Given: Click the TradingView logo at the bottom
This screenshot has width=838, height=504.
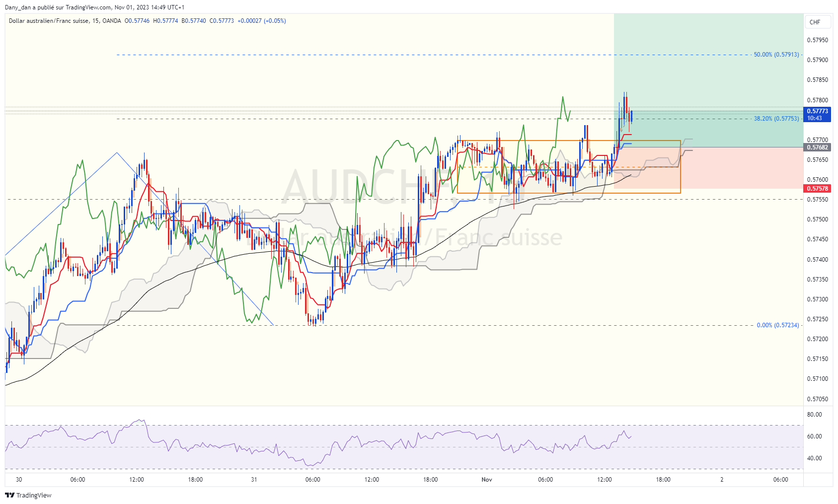Looking at the screenshot, I should click(28, 495).
